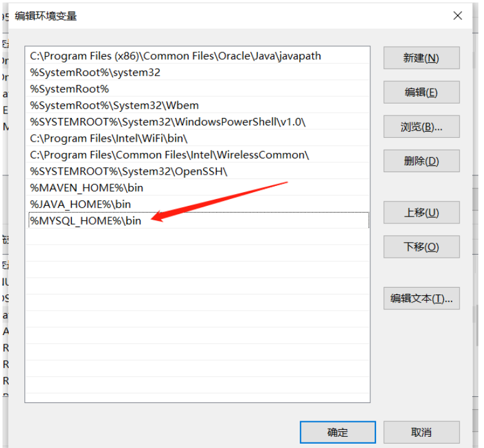Open 浏览(B)... to browse for folder
This screenshot has width=484, height=448.
click(422, 127)
